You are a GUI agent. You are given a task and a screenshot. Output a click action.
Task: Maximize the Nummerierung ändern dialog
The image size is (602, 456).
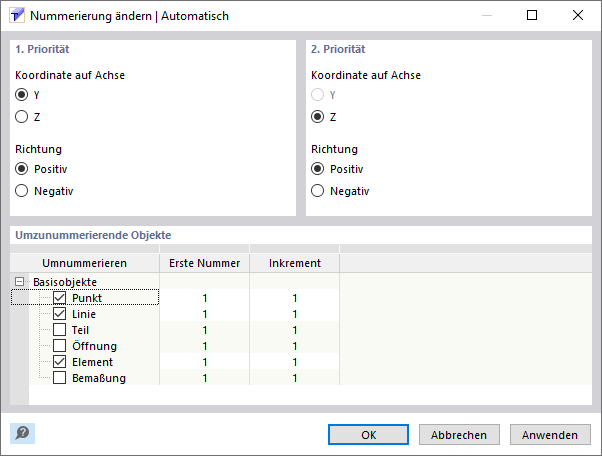532,15
